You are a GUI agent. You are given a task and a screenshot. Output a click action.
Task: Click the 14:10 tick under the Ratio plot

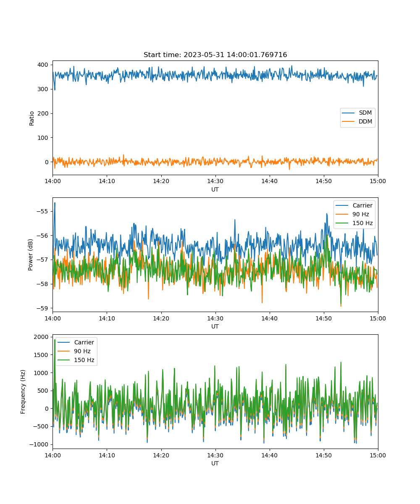107,181
